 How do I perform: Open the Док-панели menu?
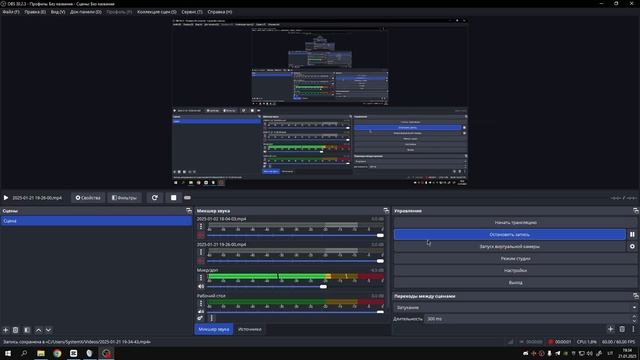pyautogui.click(x=85, y=12)
